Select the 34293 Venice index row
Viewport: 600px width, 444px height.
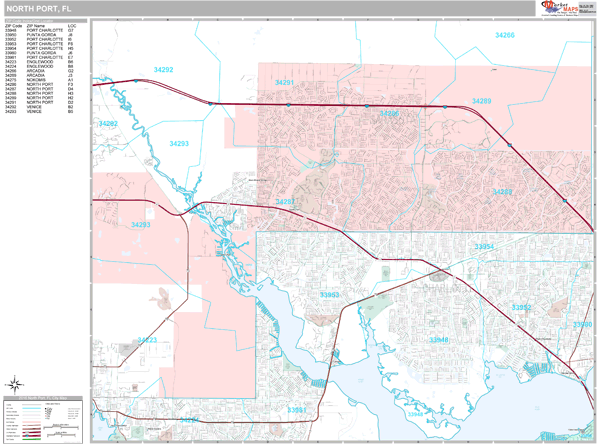(38, 111)
